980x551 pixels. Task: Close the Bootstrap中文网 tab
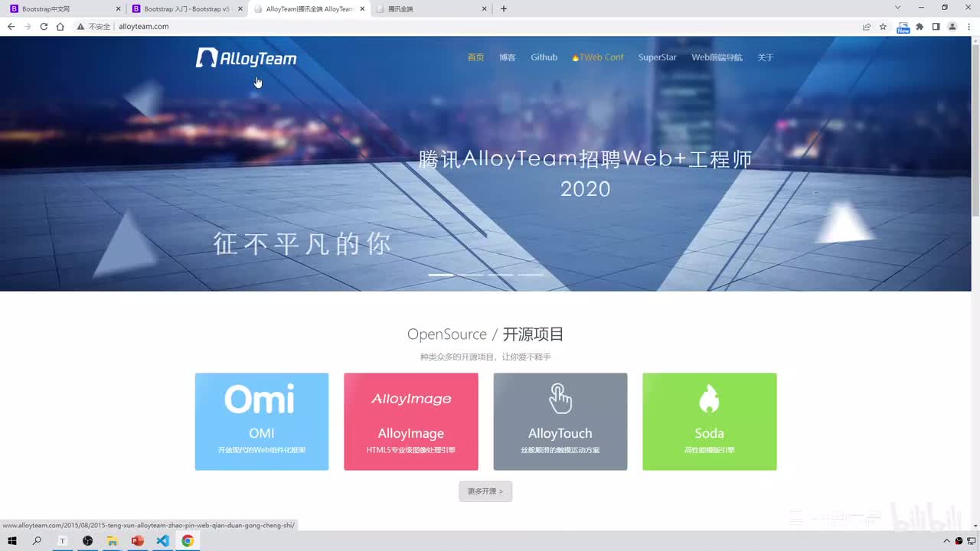tap(118, 9)
